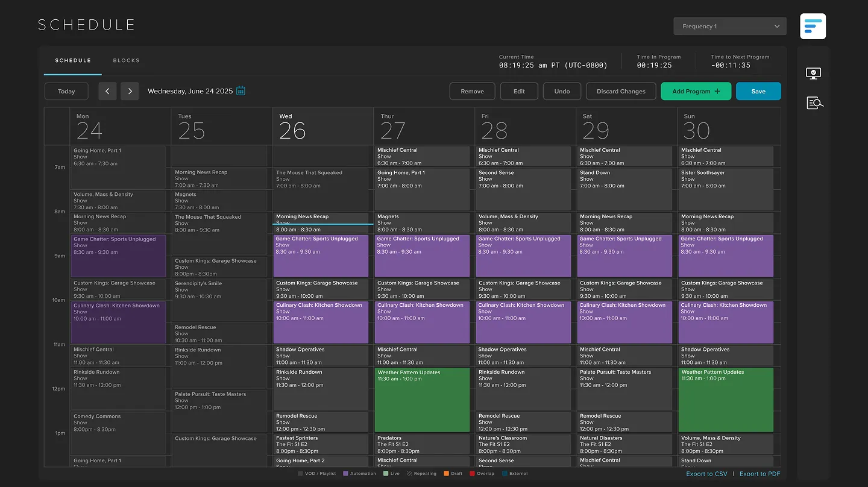
Task: Click the Overlap red legend swatch
Action: pyautogui.click(x=472, y=474)
